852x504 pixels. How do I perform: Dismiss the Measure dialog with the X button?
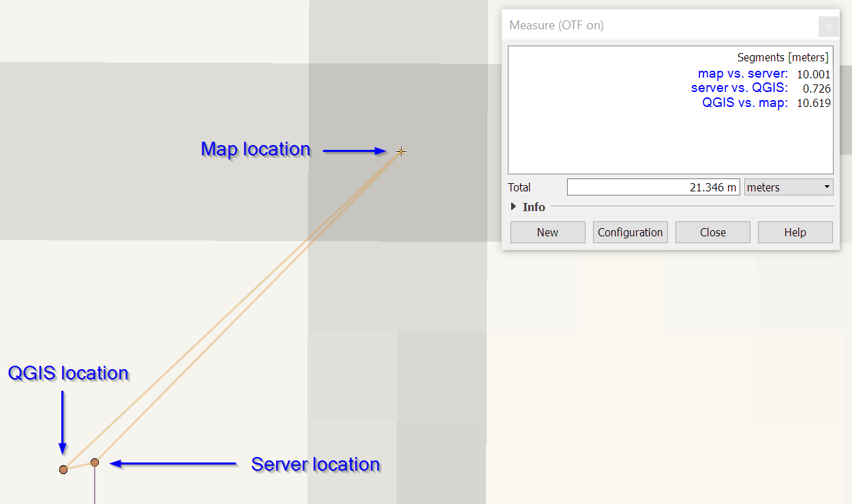click(x=828, y=27)
